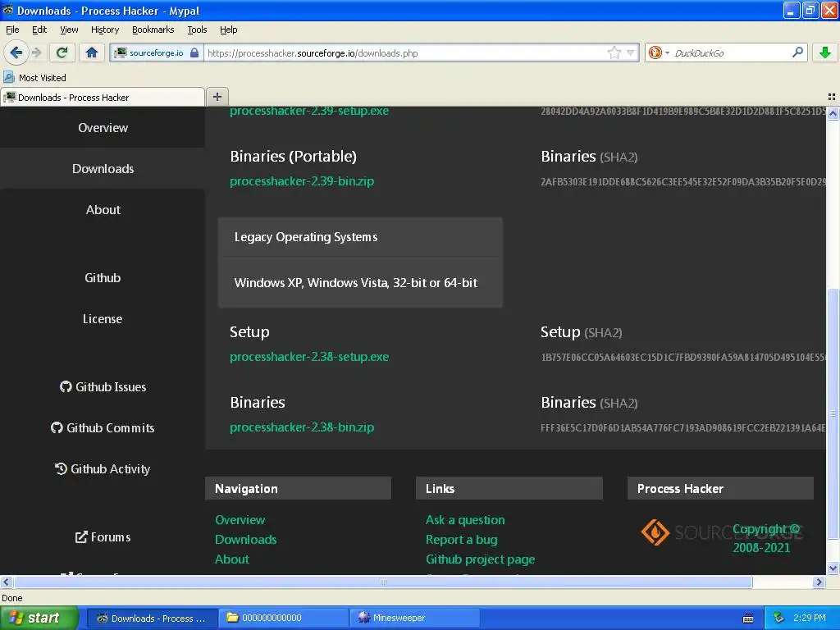Click the Copyright 2008-2021 link
The image size is (840, 630).
765,538
